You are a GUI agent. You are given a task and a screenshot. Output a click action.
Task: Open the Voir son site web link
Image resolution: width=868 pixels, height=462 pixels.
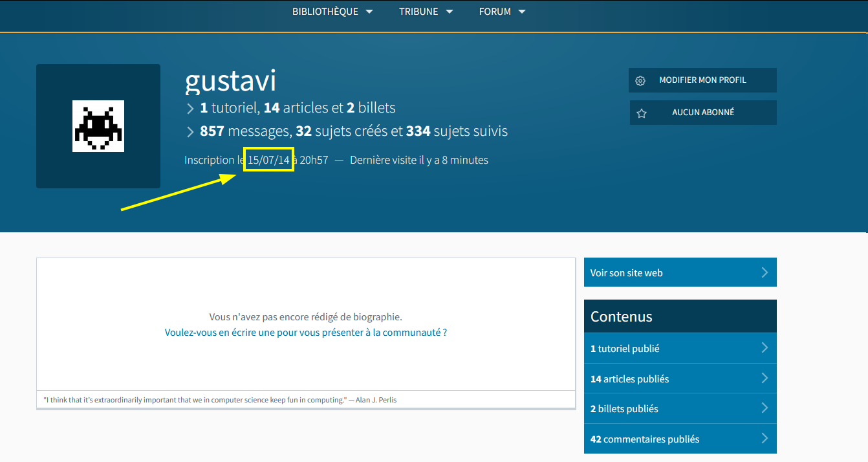click(x=680, y=272)
